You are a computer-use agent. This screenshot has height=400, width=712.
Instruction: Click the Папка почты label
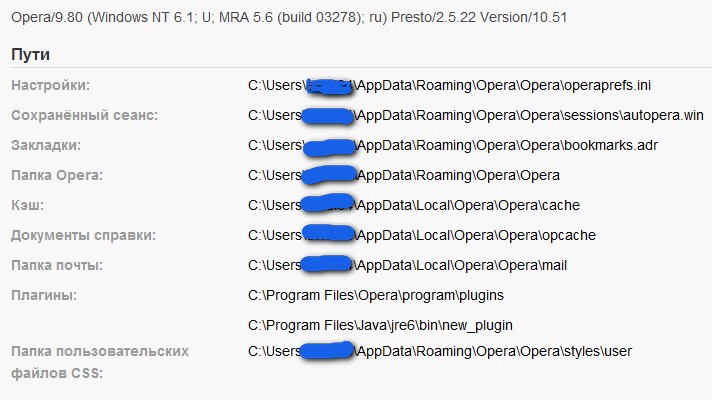coord(57,265)
